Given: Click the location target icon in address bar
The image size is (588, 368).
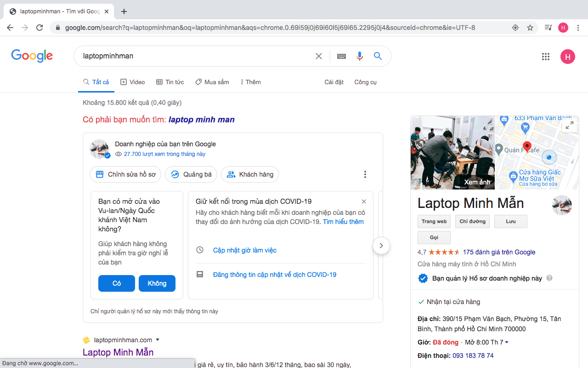Looking at the screenshot, I should coord(515,28).
